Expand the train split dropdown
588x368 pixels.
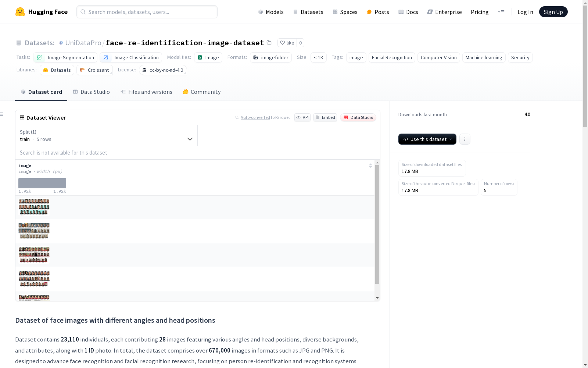tap(107, 135)
